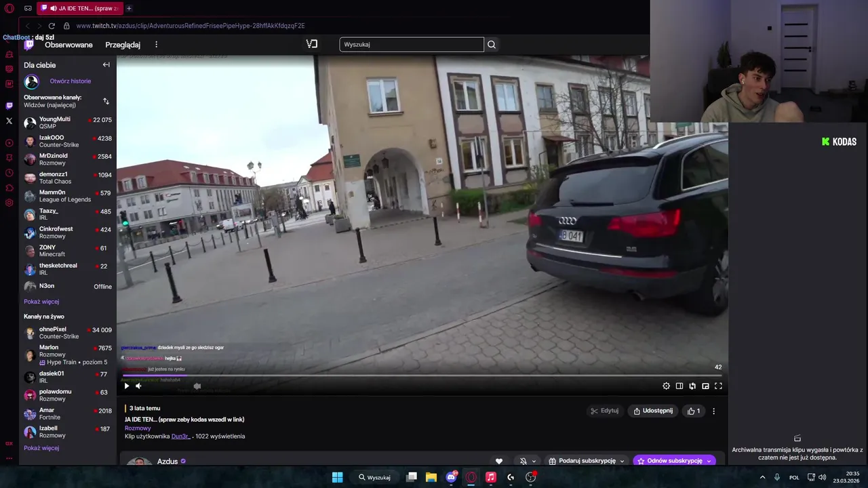Collapse the Dla ciebie sidebar
Viewport: 868px width, 488px height.
click(106, 65)
